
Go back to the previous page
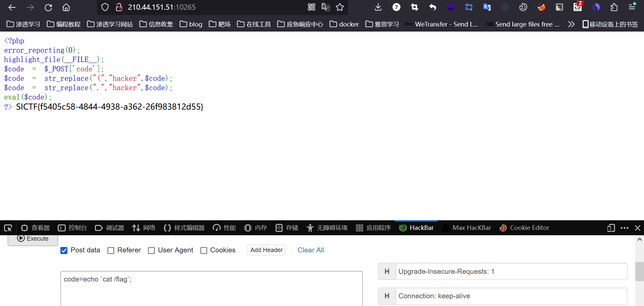pyautogui.click(x=12, y=7)
